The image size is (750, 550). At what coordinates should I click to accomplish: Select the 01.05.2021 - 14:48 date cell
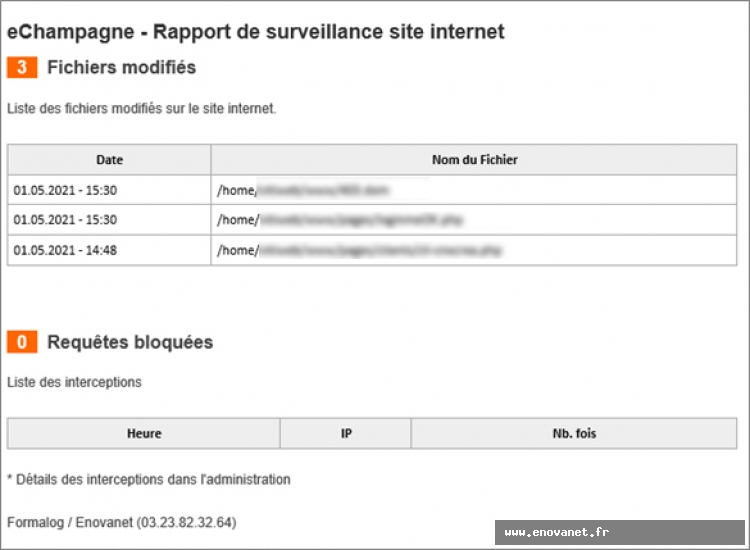coord(65,250)
